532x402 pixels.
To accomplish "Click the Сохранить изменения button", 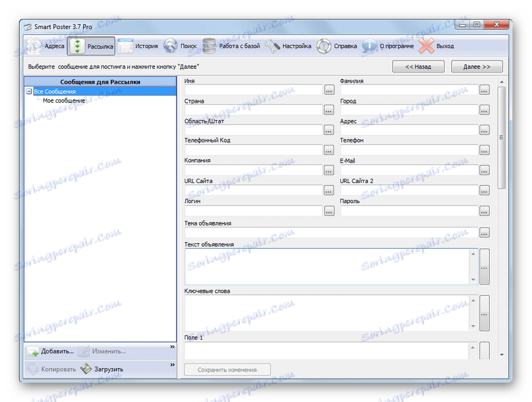I will pyautogui.click(x=227, y=370).
